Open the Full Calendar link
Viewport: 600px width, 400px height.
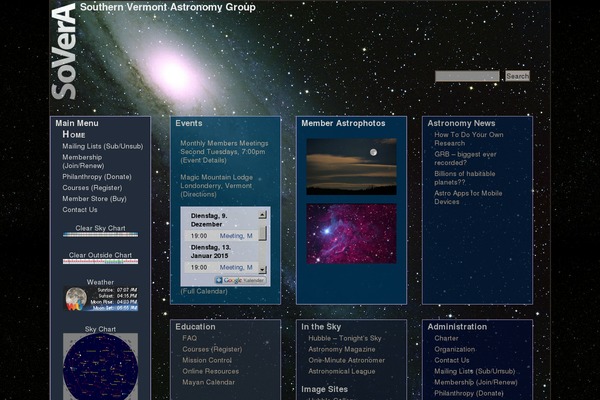click(x=204, y=291)
